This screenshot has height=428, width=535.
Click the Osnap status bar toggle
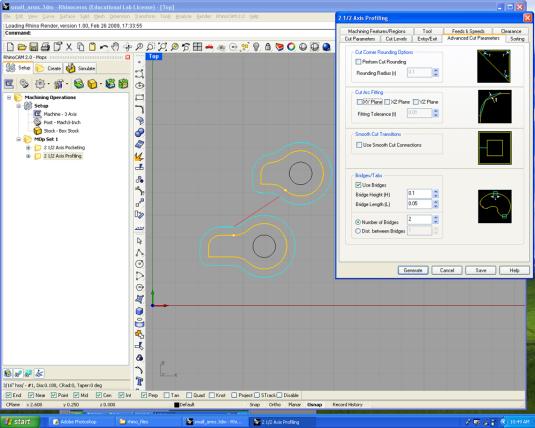point(314,405)
